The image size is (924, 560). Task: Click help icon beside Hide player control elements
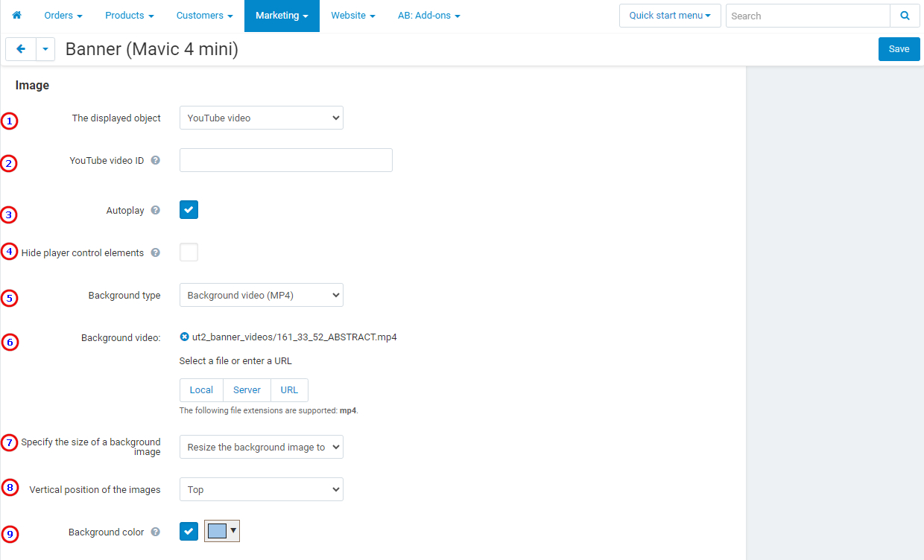[x=156, y=252]
